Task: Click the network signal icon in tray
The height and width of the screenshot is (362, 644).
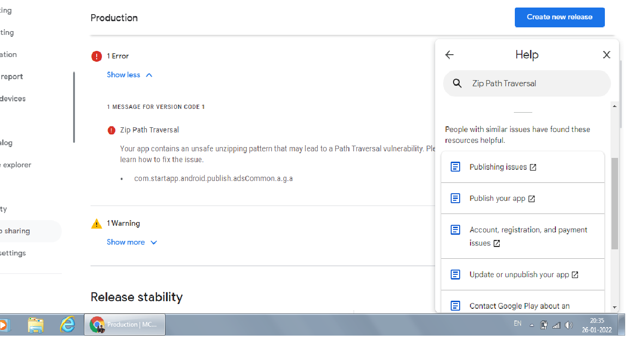Action: click(x=556, y=325)
